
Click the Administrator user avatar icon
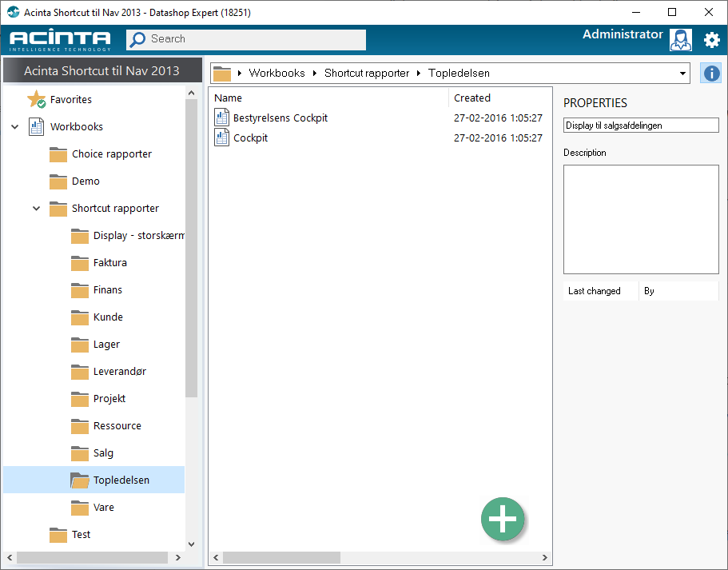[681, 40]
